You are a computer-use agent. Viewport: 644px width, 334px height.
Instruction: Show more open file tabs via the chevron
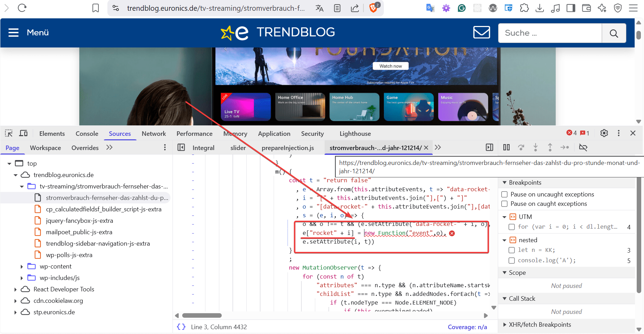click(438, 148)
